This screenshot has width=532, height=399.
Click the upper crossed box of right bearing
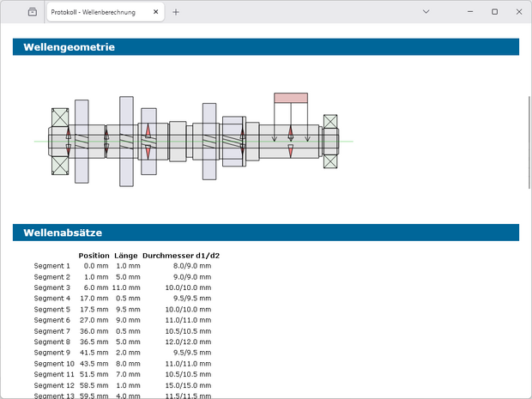tap(330, 122)
